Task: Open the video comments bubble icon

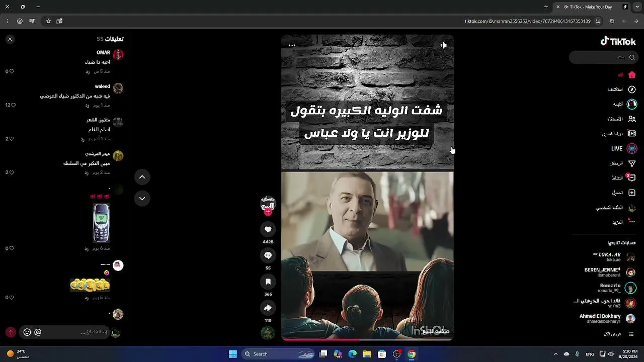Action: click(x=268, y=255)
